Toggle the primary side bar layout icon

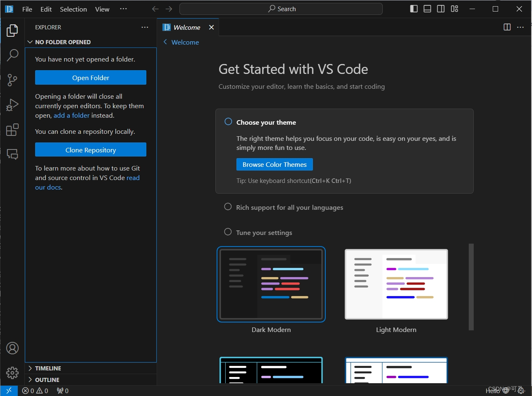414,9
